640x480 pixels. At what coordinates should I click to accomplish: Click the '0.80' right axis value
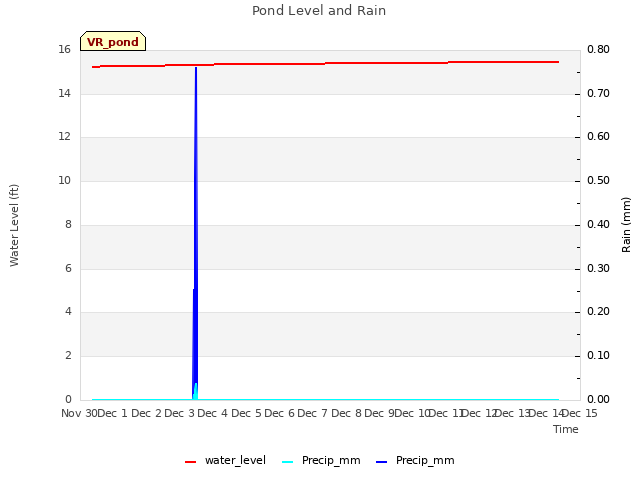(x=598, y=49)
